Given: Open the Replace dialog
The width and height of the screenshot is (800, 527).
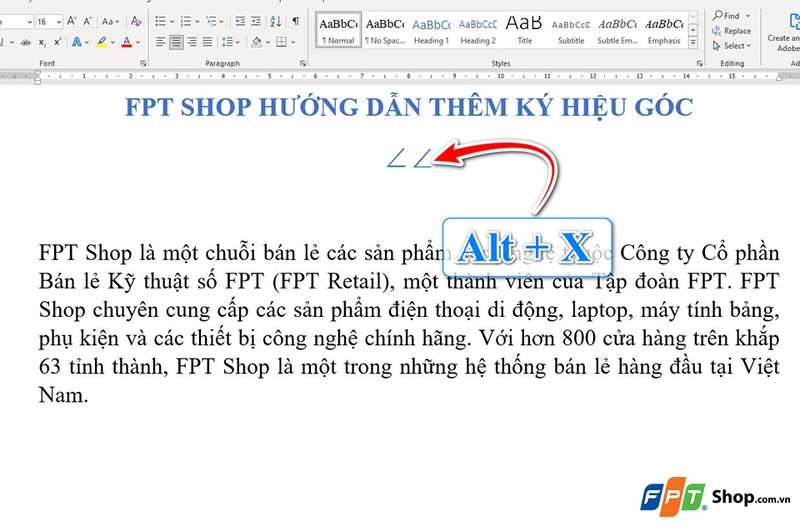Looking at the screenshot, I should (731, 31).
